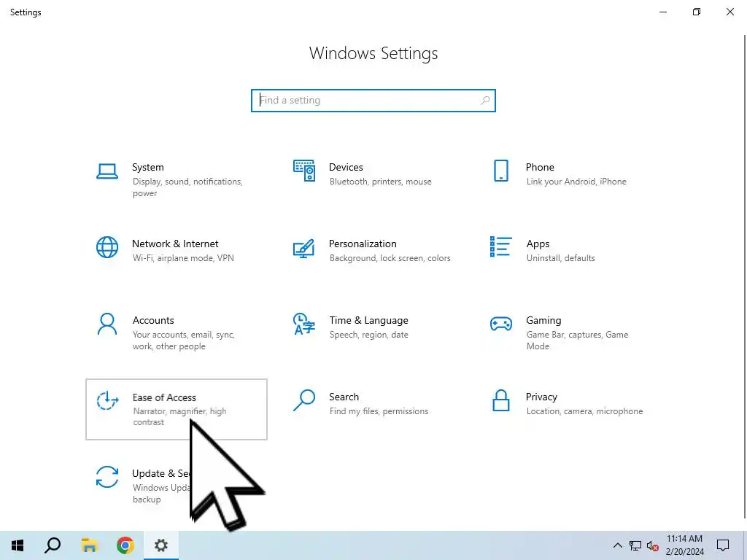747x560 pixels.
Task: Open the Privacy padlock icon
Action: [500, 400]
